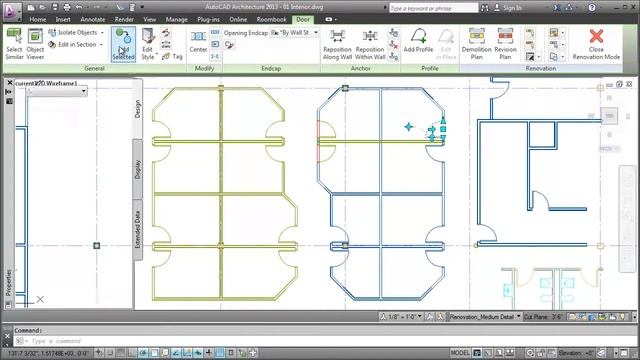Click the keyword search box

tap(433, 8)
